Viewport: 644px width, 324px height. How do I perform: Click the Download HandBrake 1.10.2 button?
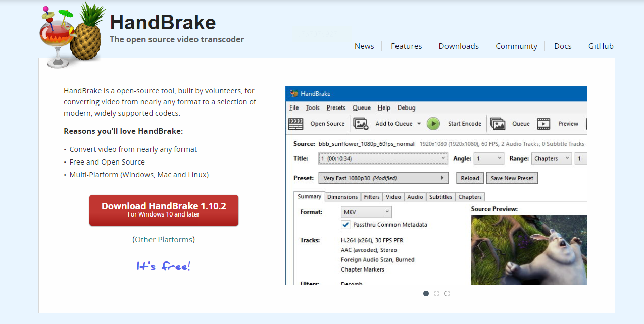[164, 210]
